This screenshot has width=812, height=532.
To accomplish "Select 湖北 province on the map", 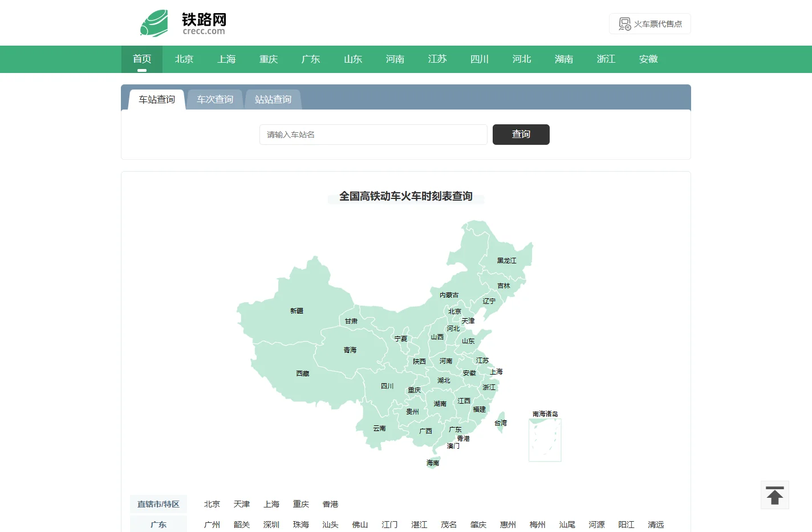I will click(444, 380).
